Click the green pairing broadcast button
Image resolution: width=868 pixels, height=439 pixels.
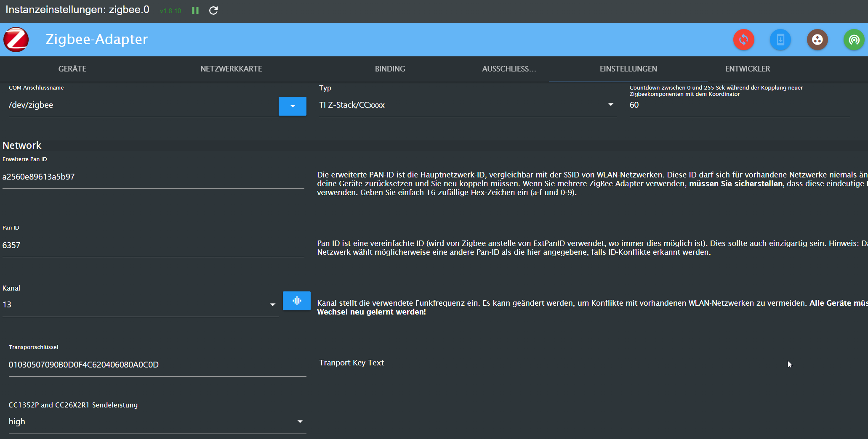854,40
